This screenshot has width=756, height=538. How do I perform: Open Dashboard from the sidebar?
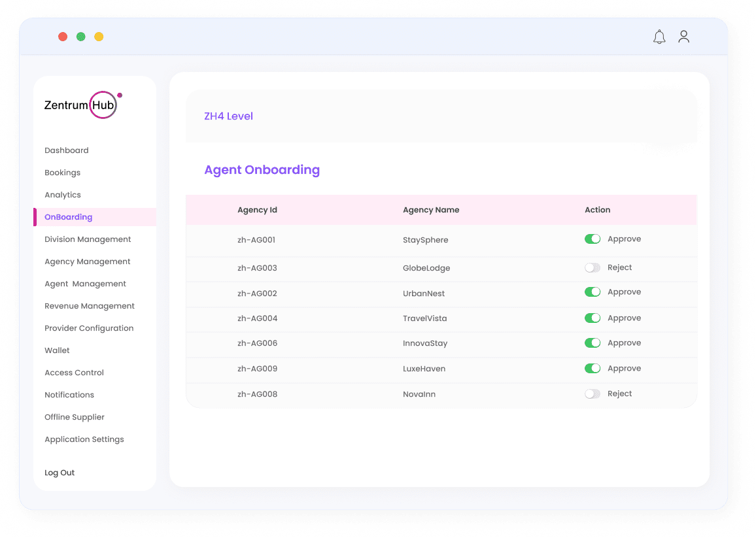(67, 150)
